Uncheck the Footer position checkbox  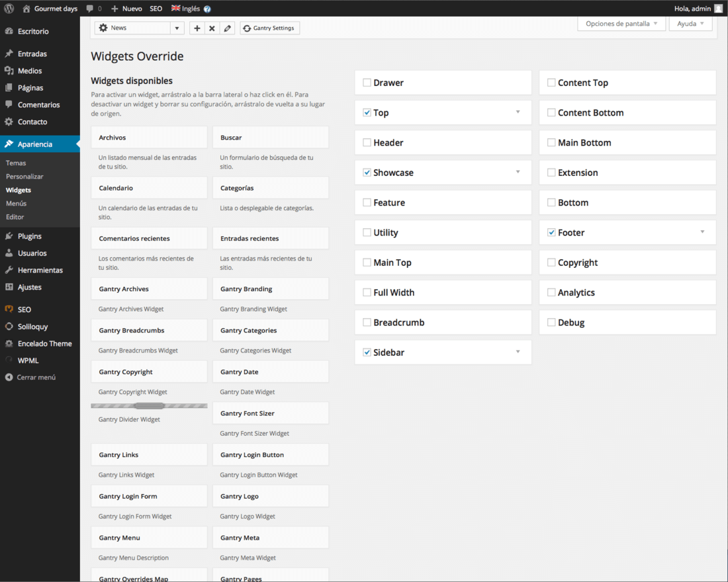551,232
